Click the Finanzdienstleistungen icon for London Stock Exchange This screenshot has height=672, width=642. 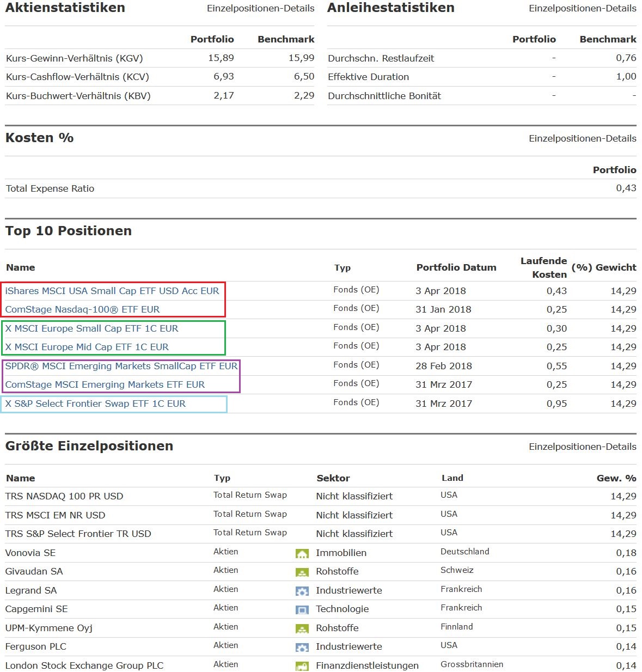[302, 666]
